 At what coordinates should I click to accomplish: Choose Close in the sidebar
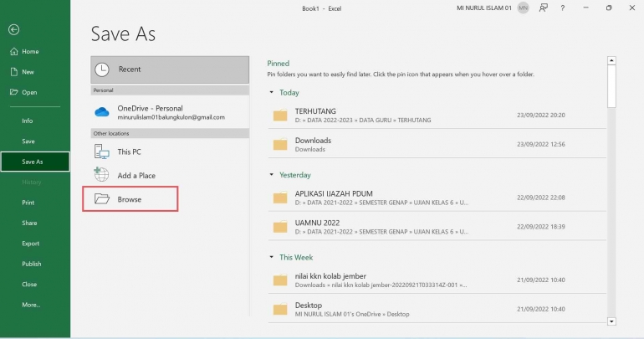[x=35, y=285]
